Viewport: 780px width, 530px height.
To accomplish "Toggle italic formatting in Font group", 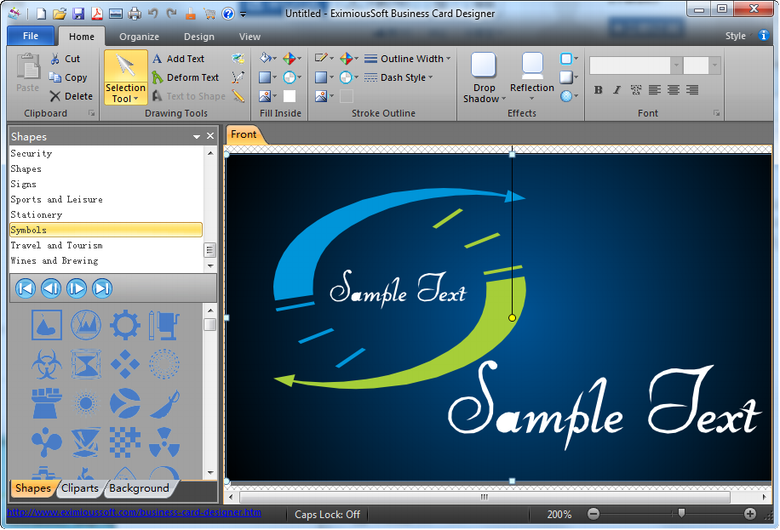I will (617, 90).
